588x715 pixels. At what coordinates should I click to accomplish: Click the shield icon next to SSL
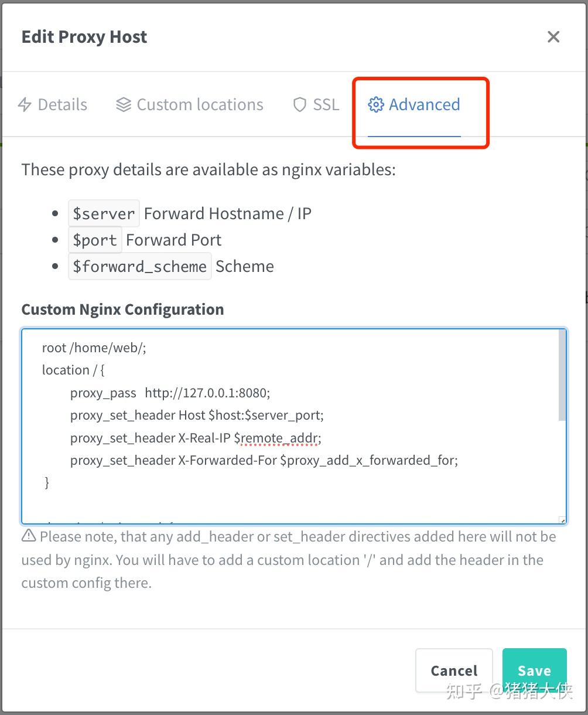299,104
